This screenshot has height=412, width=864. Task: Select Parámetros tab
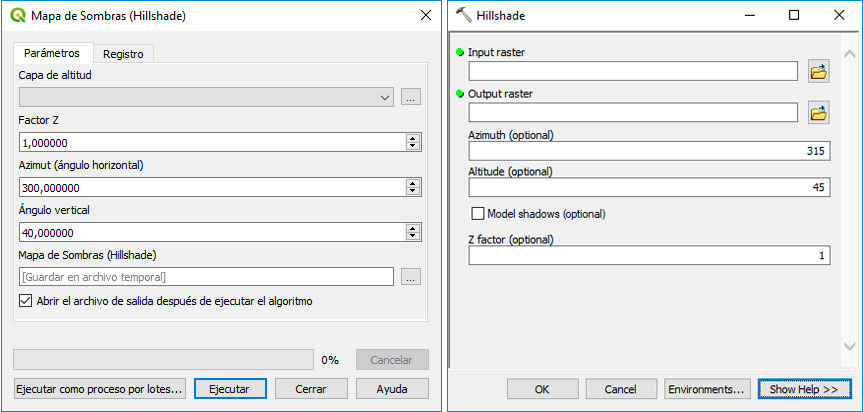point(52,53)
